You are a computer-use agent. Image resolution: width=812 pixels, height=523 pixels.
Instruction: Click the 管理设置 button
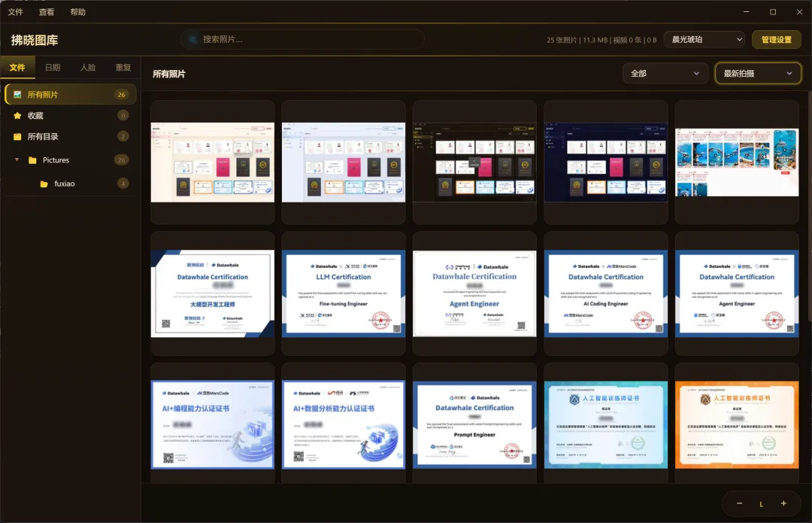point(776,39)
